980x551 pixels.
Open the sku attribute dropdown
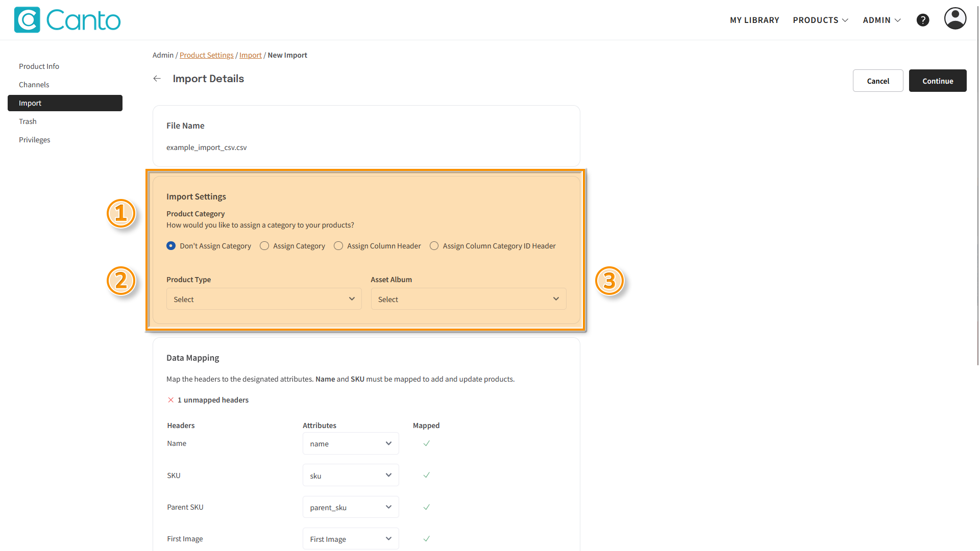351,475
